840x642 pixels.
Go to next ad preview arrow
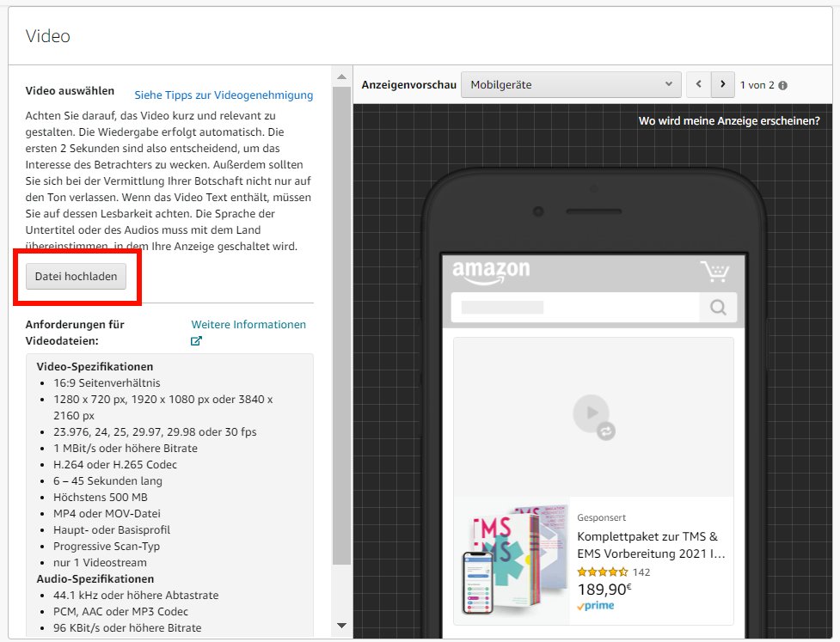point(723,84)
